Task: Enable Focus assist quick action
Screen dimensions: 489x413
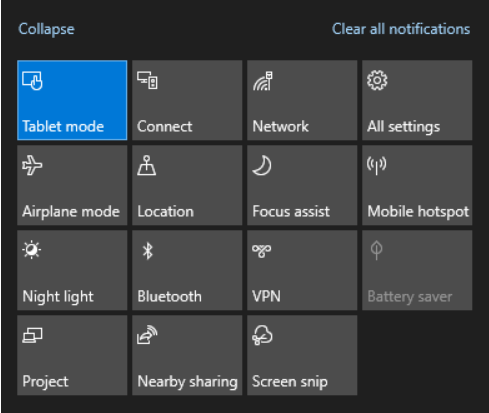Action: [302, 185]
